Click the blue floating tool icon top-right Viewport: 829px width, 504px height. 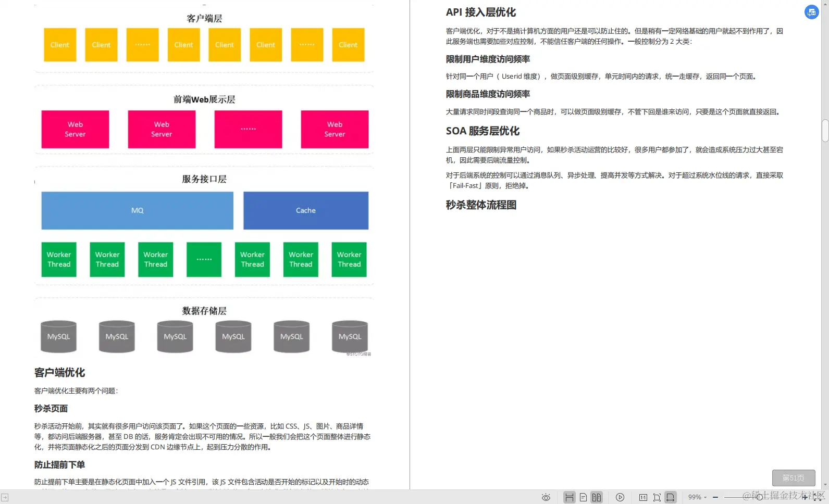pos(811,12)
